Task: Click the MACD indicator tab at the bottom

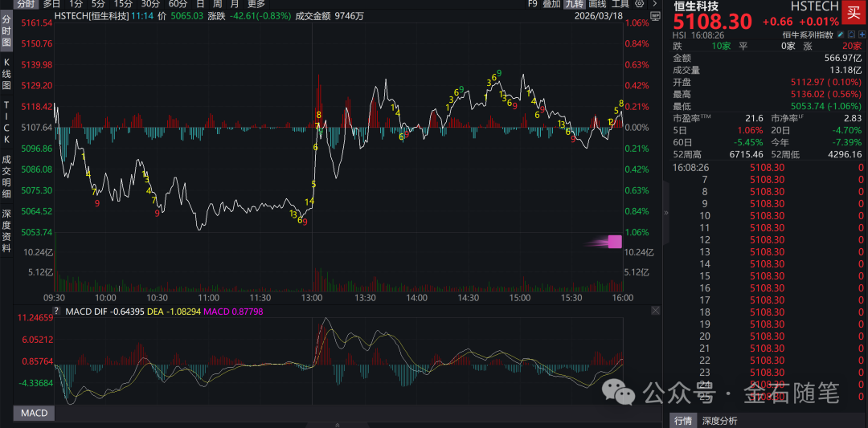Action: 35,413
